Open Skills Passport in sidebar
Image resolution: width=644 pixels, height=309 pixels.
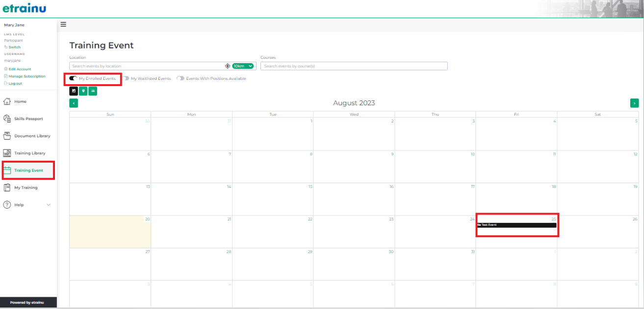click(28, 119)
